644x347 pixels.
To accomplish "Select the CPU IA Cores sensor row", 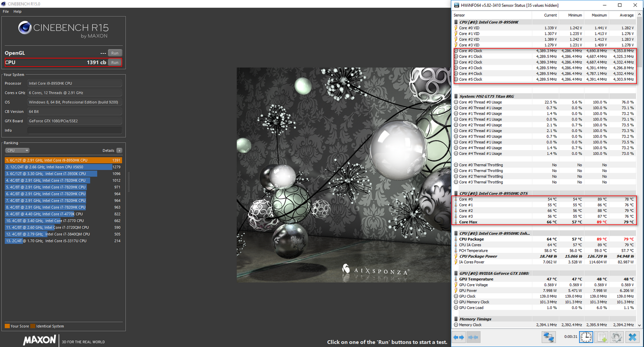I will (x=544, y=245).
